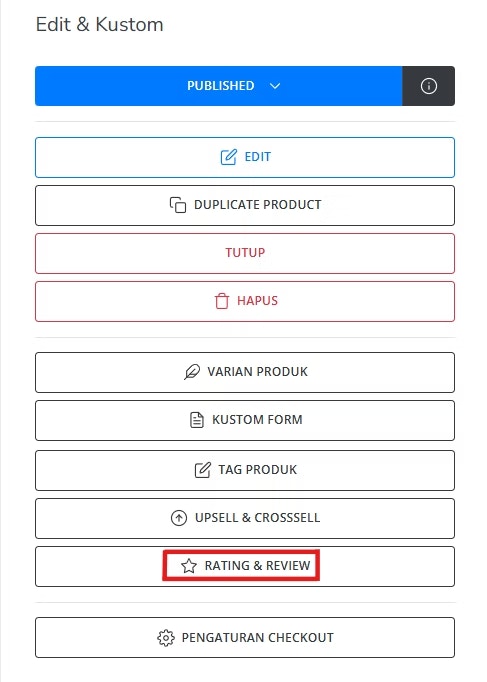Click the up-arrow circle icon on Upsell

pos(179,518)
